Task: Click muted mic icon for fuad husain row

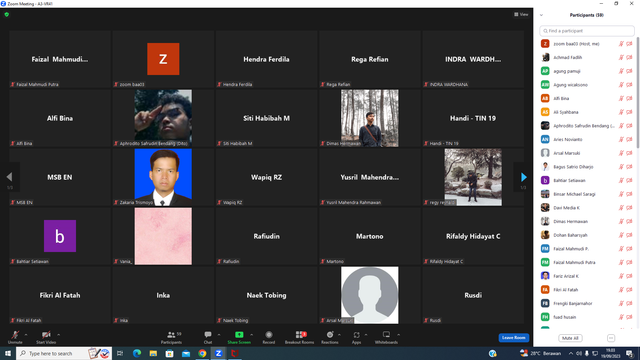Action: coord(621,317)
